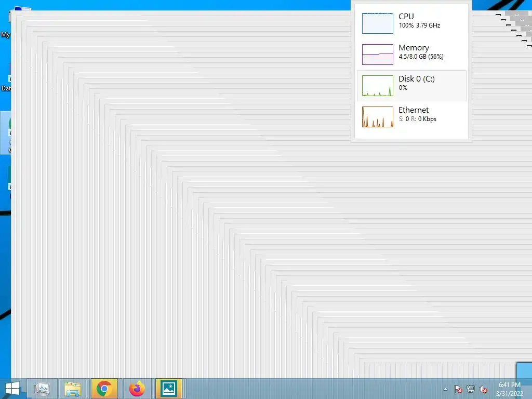The width and height of the screenshot is (532, 399).
Task: Switch to Google Chrome in the taskbar
Action: click(x=104, y=389)
